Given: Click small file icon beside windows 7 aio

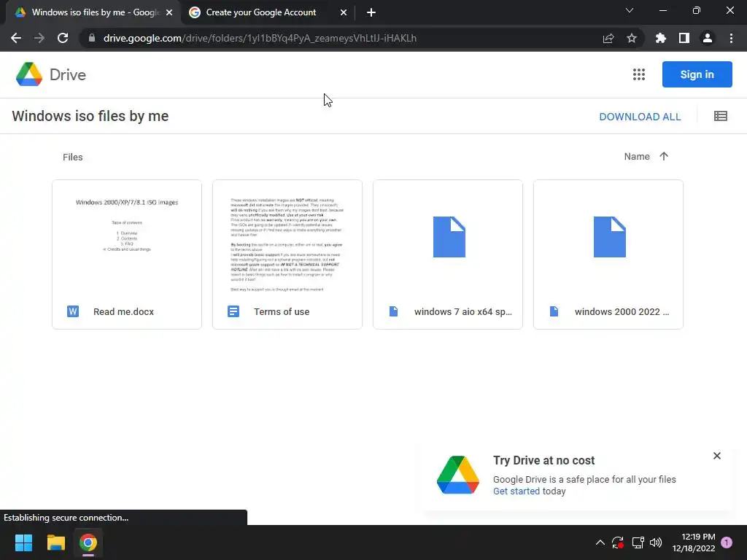Looking at the screenshot, I should [x=393, y=311].
